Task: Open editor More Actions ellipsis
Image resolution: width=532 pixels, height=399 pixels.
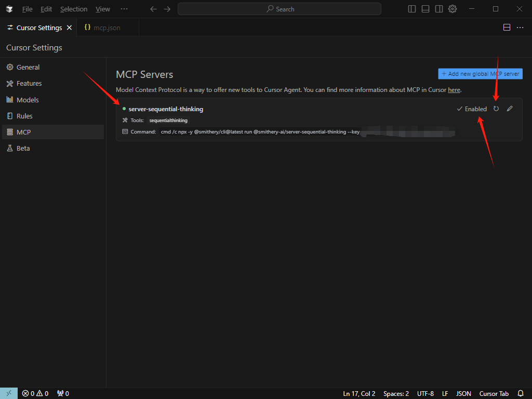Action: click(520, 28)
